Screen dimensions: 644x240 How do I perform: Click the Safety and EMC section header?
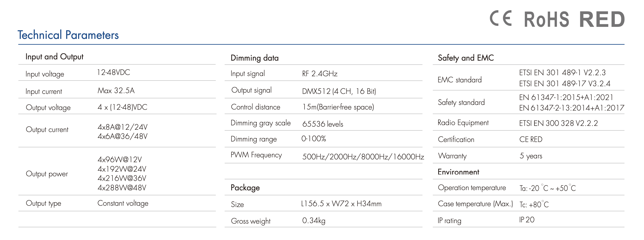pyautogui.click(x=466, y=58)
